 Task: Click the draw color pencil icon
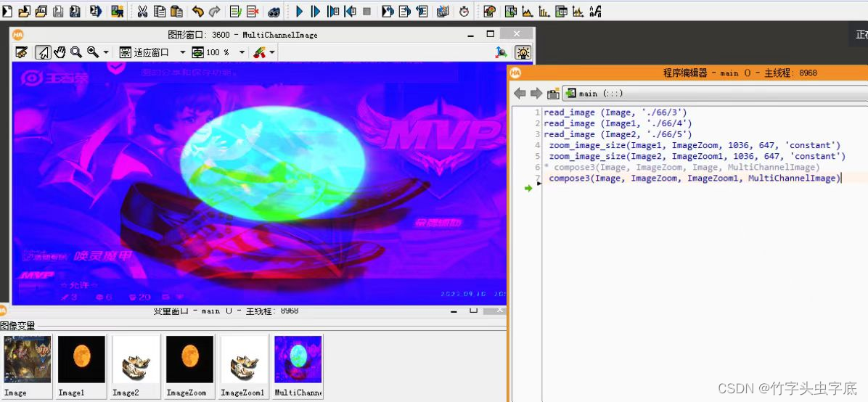tap(259, 52)
